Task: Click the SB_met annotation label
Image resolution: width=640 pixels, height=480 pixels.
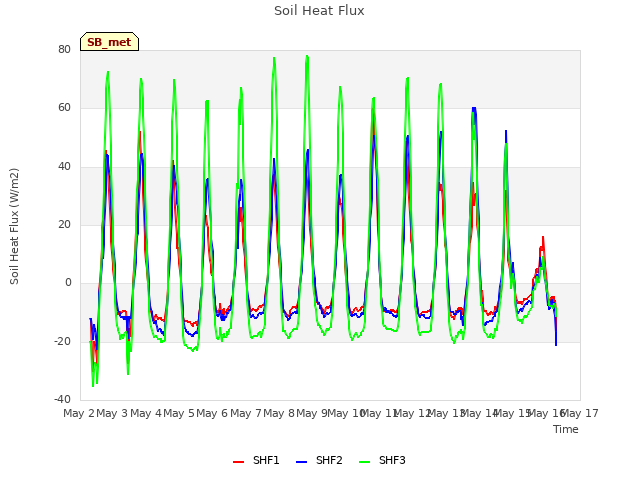Action: tap(109, 42)
